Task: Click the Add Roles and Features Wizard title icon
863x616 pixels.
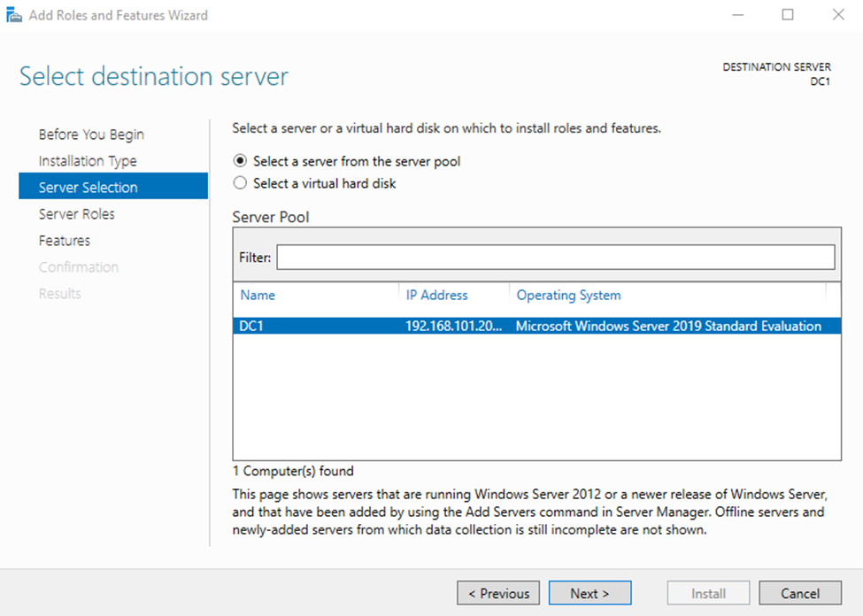Action: click(14, 15)
